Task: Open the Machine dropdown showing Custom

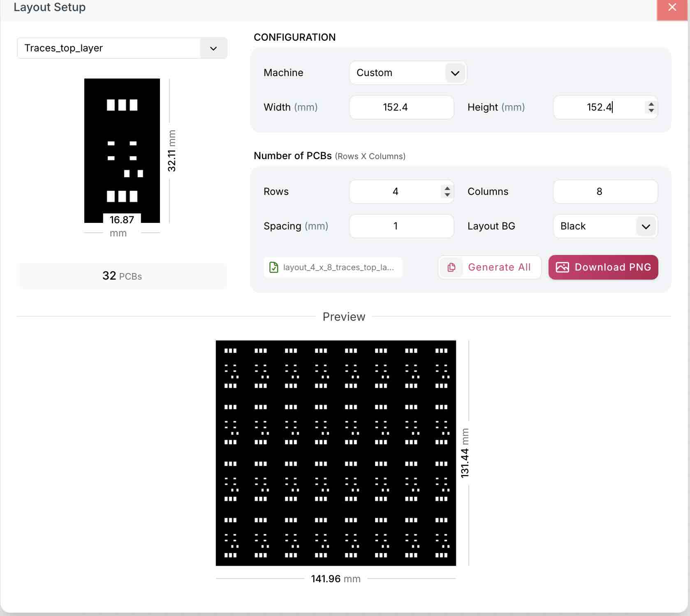Action: click(407, 73)
